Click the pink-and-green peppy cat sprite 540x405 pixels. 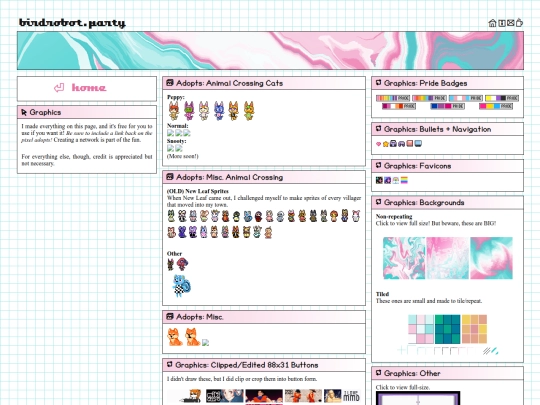[x=189, y=111]
